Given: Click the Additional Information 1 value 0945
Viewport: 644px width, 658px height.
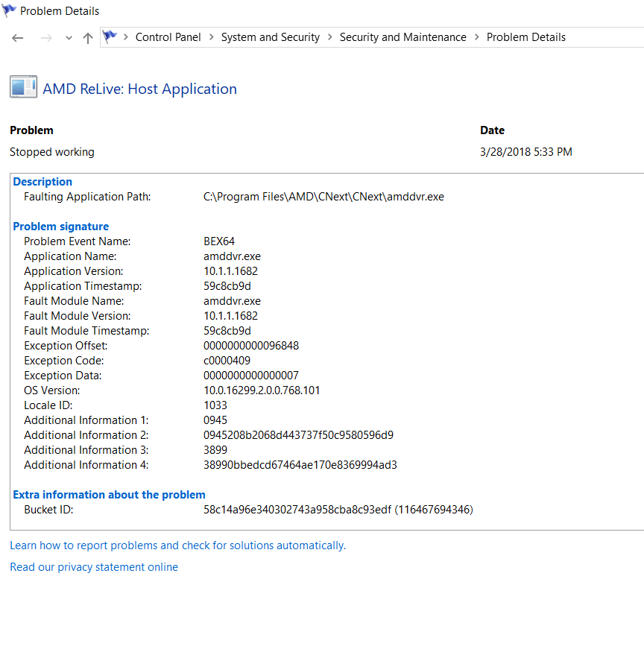Looking at the screenshot, I should (x=215, y=420).
